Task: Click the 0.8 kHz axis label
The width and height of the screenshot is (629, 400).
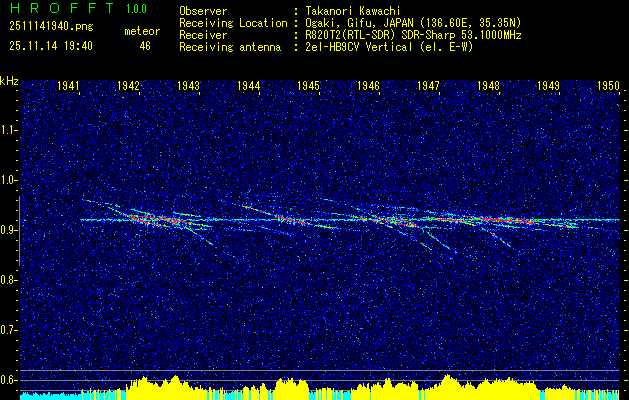Action: pos(9,280)
